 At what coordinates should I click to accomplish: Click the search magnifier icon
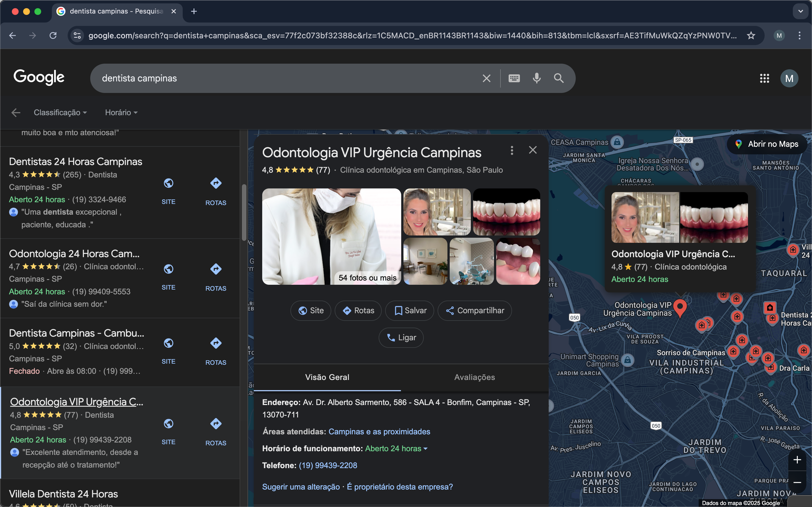pyautogui.click(x=559, y=78)
